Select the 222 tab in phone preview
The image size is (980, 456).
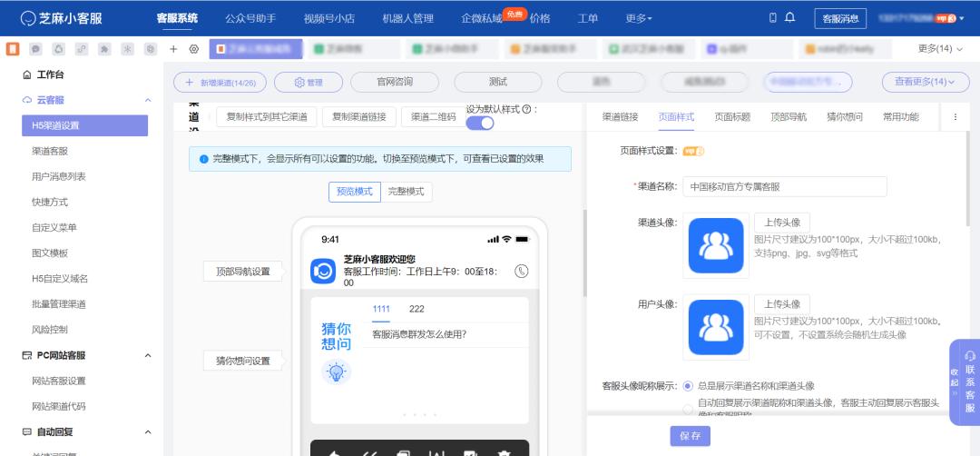click(x=416, y=309)
